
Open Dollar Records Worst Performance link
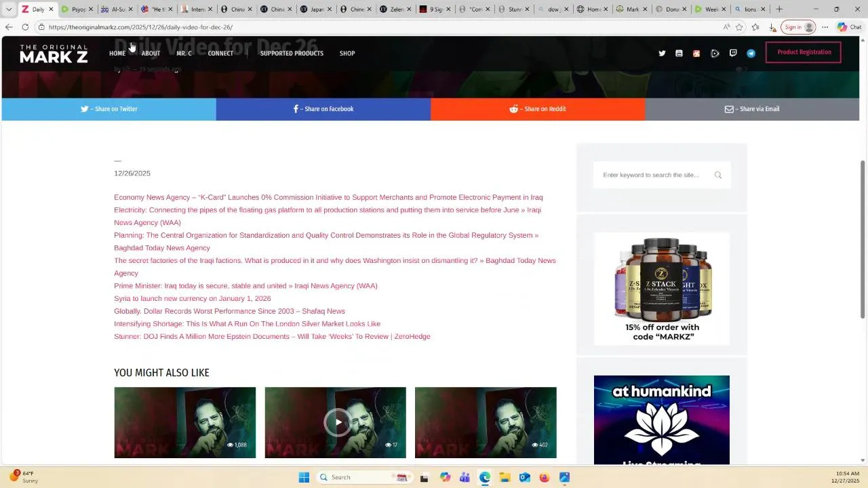(229, 311)
